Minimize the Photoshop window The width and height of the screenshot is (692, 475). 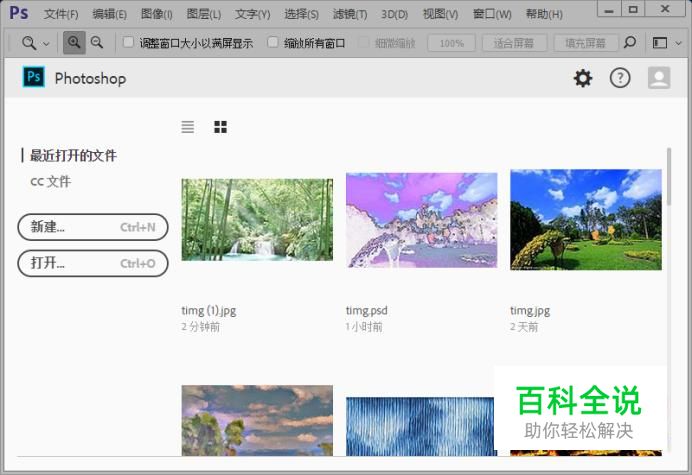click(609, 9)
